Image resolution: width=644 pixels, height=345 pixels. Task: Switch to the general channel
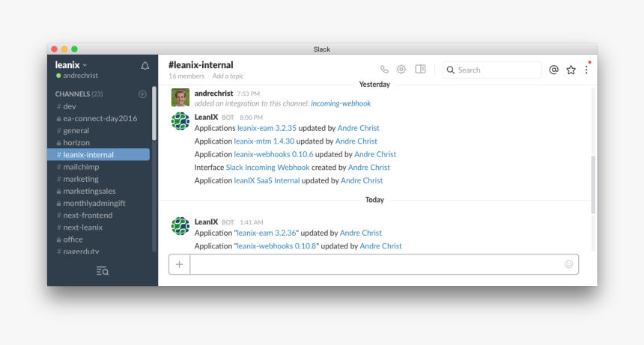pos(76,130)
